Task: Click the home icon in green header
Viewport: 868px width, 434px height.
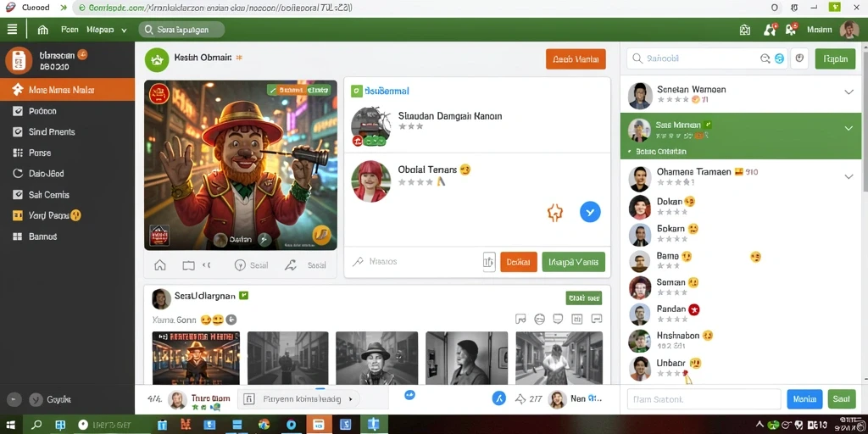Action: point(42,30)
